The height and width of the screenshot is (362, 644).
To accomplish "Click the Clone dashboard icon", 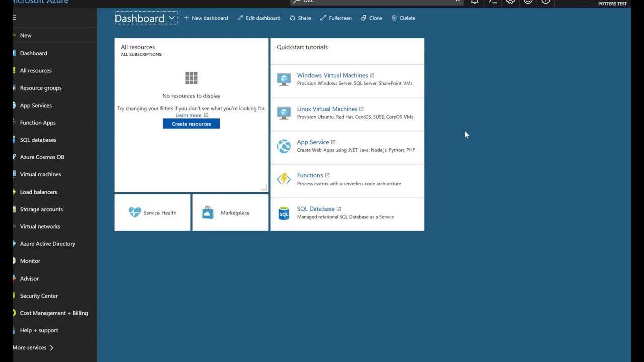I will point(364,18).
